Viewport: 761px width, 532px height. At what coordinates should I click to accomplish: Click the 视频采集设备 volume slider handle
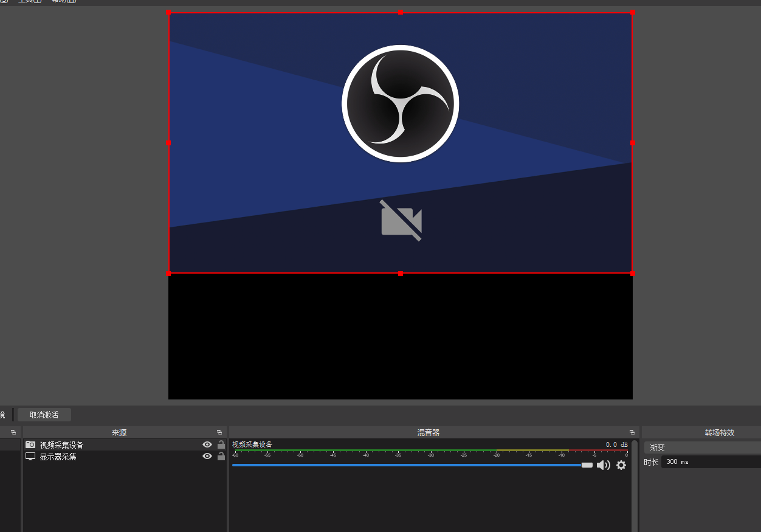tap(587, 465)
